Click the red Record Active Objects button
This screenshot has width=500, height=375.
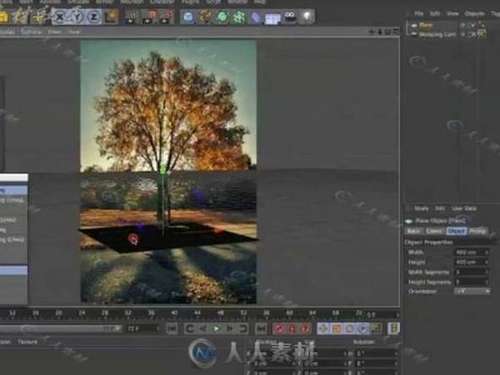(279, 329)
